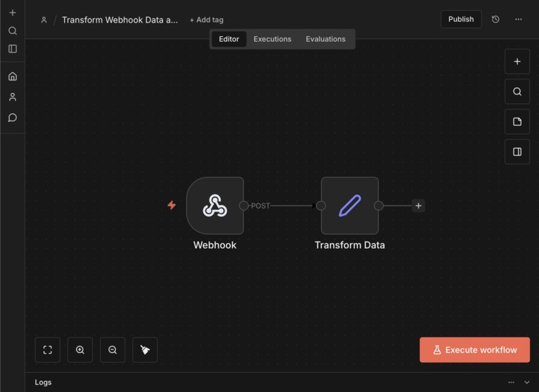Open the person icon in left sidebar
Image resolution: width=539 pixels, height=392 pixels.
(13, 97)
